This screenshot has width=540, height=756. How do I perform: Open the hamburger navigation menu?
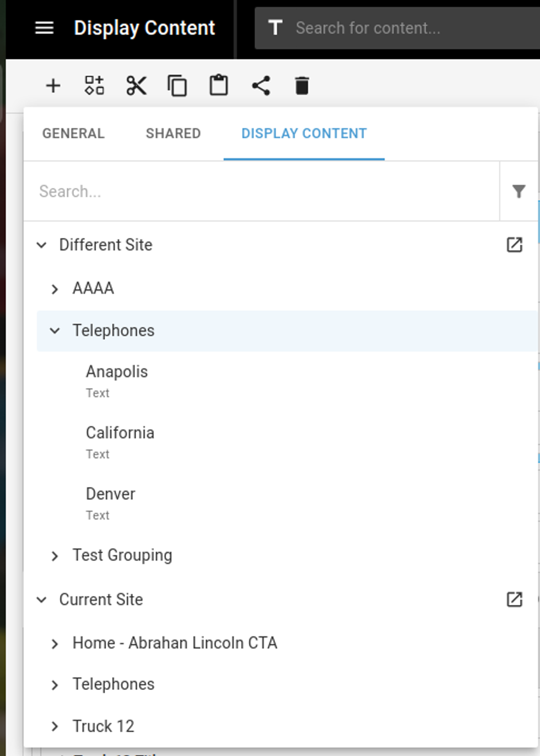click(44, 28)
